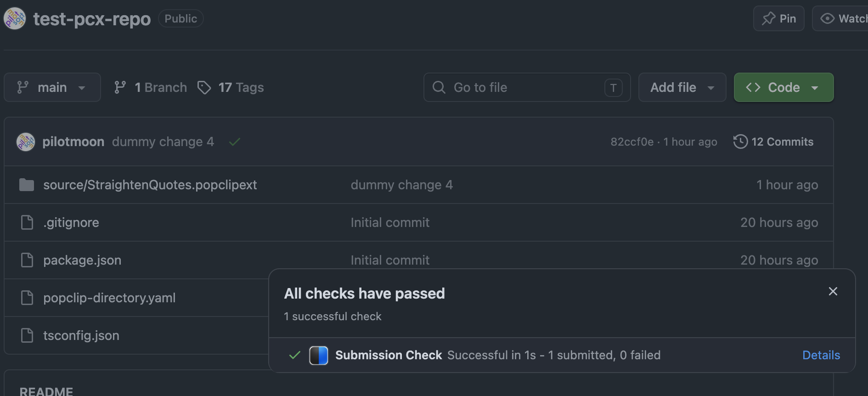The height and width of the screenshot is (396, 868).
Task: Open latest commit message dummy change 4
Action: coord(163,141)
